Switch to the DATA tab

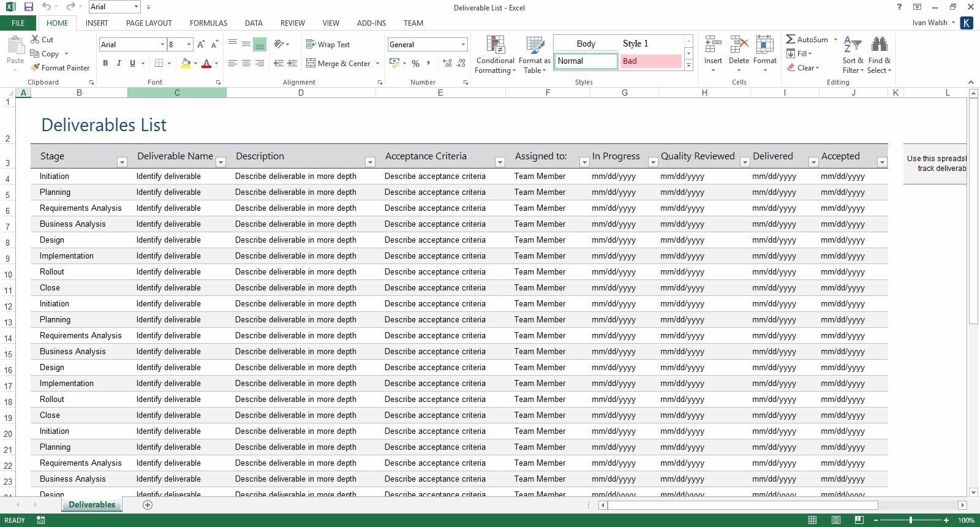(254, 23)
